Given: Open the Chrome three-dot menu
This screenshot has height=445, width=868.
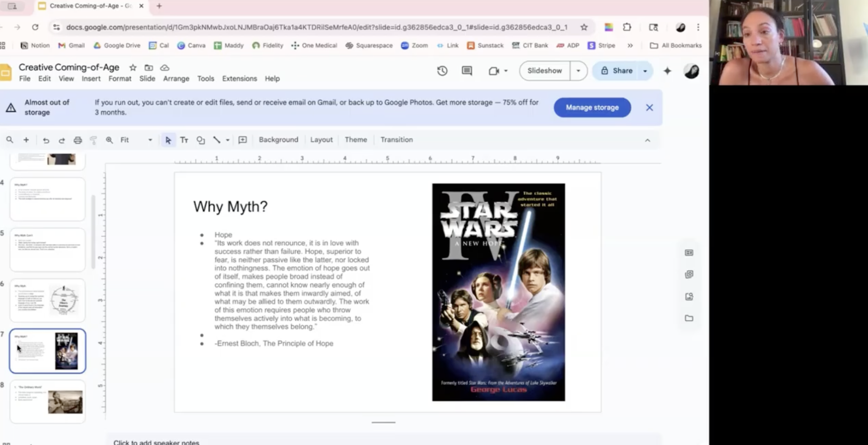Looking at the screenshot, I should click(698, 27).
